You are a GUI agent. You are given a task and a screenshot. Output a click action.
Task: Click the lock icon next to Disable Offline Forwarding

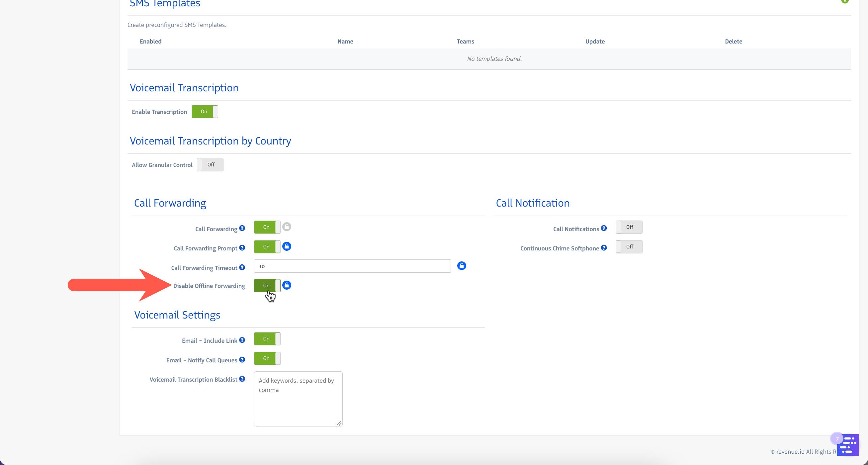click(x=287, y=285)
